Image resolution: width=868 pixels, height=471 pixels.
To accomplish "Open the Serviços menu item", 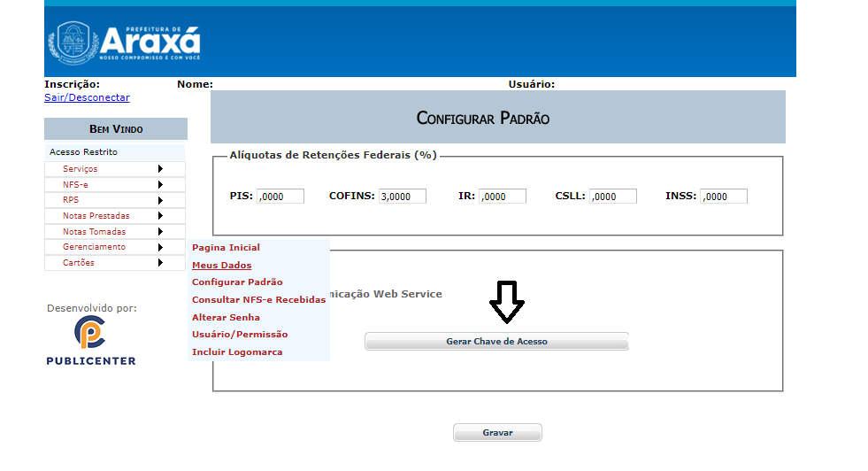I will coord(115,169).
